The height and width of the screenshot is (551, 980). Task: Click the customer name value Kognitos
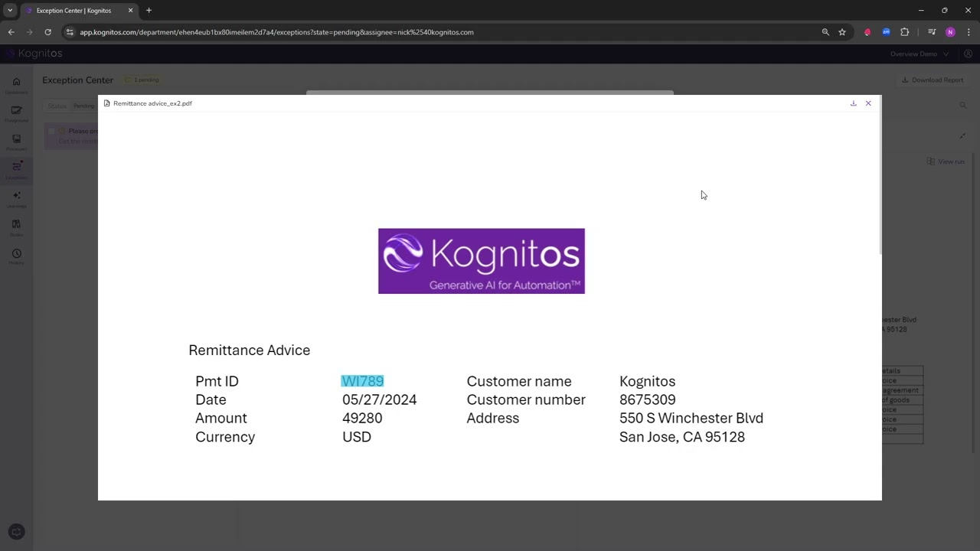pyautogui.click(x=647, y=381)
